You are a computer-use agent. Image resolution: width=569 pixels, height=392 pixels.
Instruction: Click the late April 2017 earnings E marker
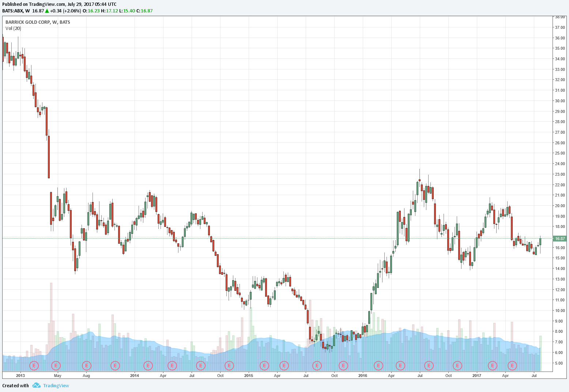(x=513, y=365)
